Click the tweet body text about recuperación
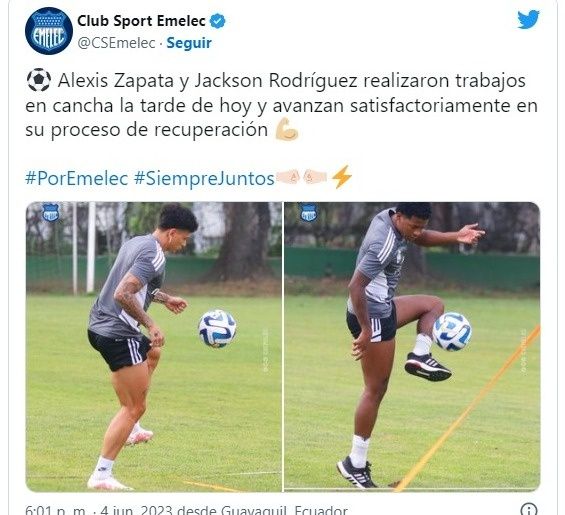Screen dimensions: 565x515 (x=281, y=105)
